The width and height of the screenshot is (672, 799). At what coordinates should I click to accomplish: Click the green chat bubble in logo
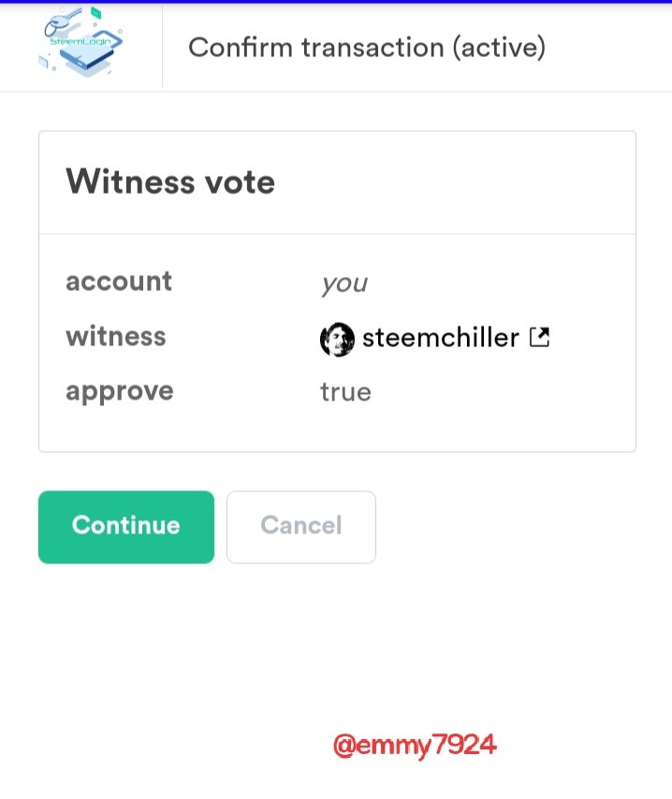point(95,13)
